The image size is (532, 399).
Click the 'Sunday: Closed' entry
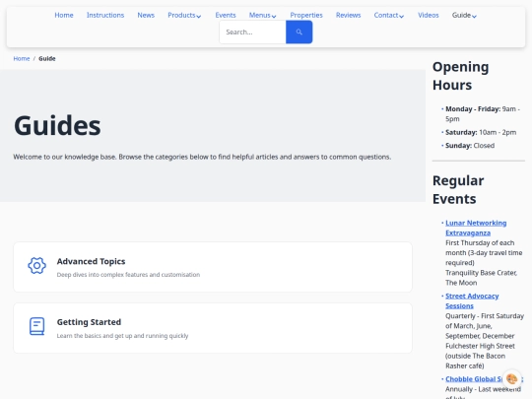click(x=470, y=146)
